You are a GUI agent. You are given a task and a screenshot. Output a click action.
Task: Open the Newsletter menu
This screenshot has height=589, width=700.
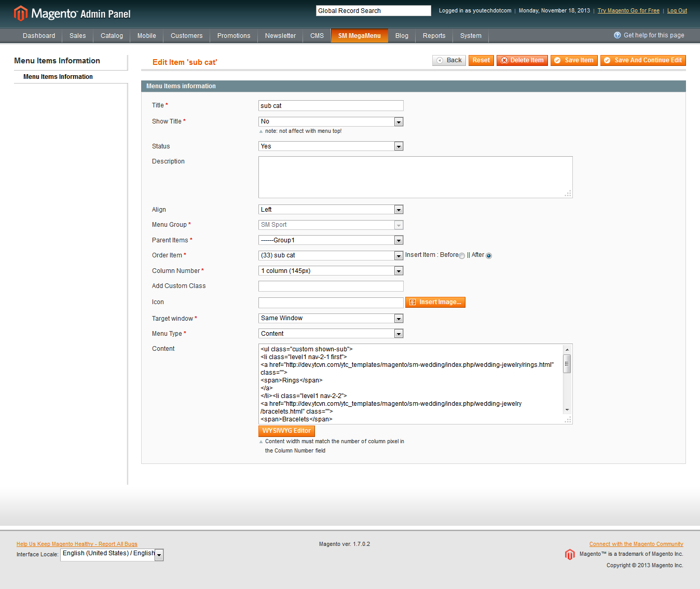tap(281, 36)
